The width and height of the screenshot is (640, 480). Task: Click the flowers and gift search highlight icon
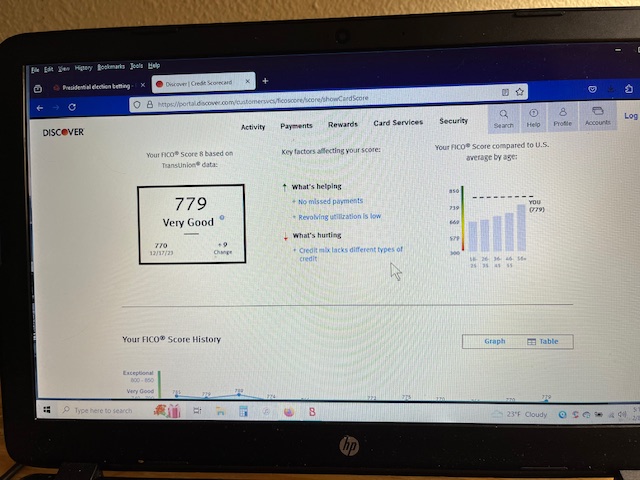pyautogui.click(x=167, y=410)
